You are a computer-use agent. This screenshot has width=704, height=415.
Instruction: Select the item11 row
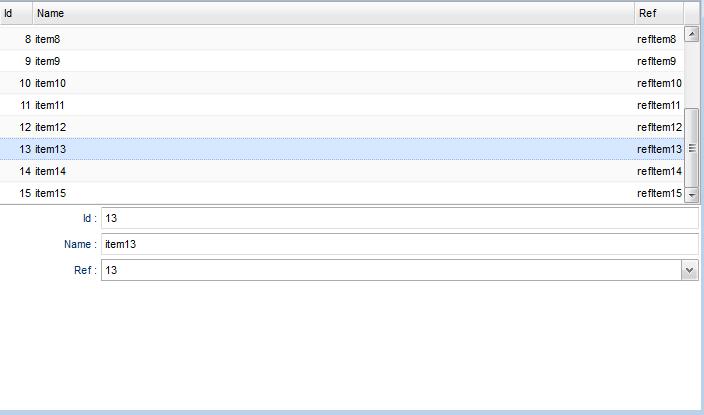[x=342, y=105]
